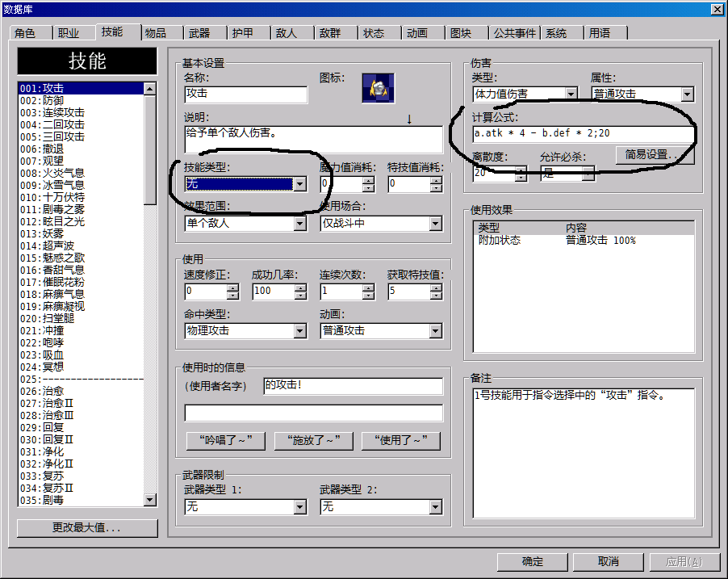The width and height of the screenshot is (728, 579).
Task: Insert the “使用了～” message template
Action: 401,441
